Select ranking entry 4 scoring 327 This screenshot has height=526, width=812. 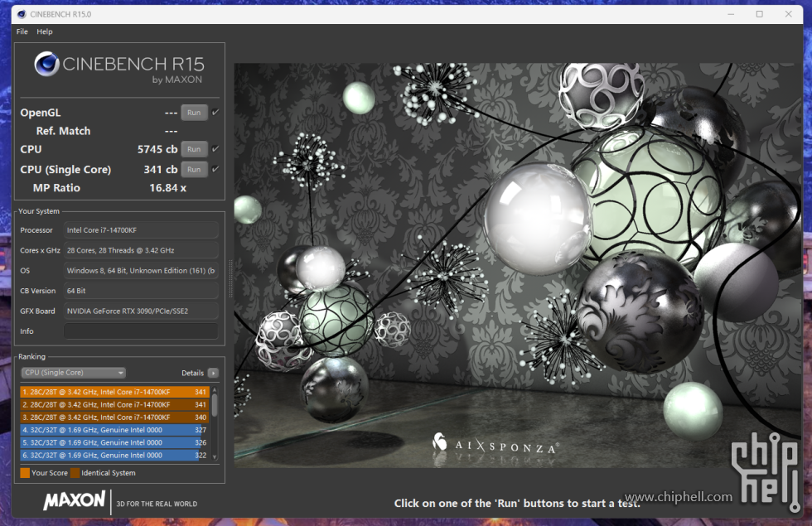[114, 430]
